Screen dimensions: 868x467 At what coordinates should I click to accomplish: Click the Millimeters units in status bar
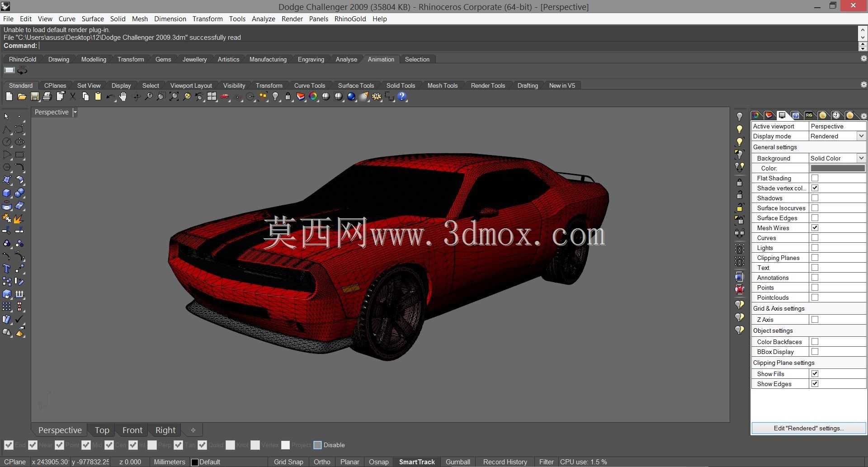click(170, 462)
